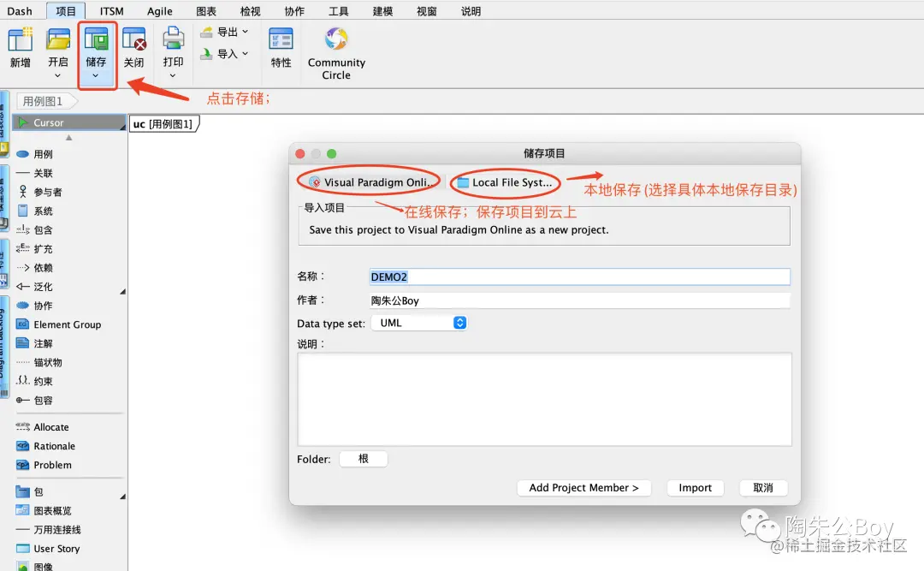Image resolution: width=924 pixels, height=571 pixels.
Task: Open the dropdown arrow under 打印
Action: (x=173, y=75)
